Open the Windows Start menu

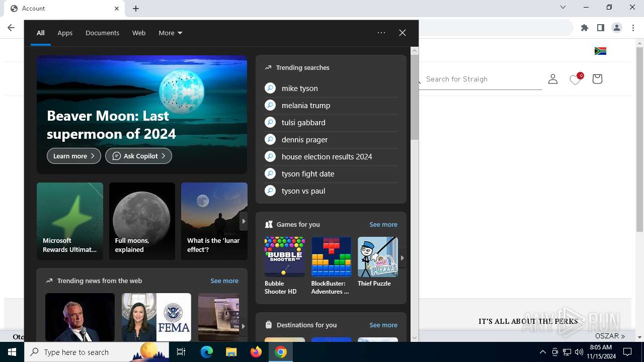pos(12,352)
